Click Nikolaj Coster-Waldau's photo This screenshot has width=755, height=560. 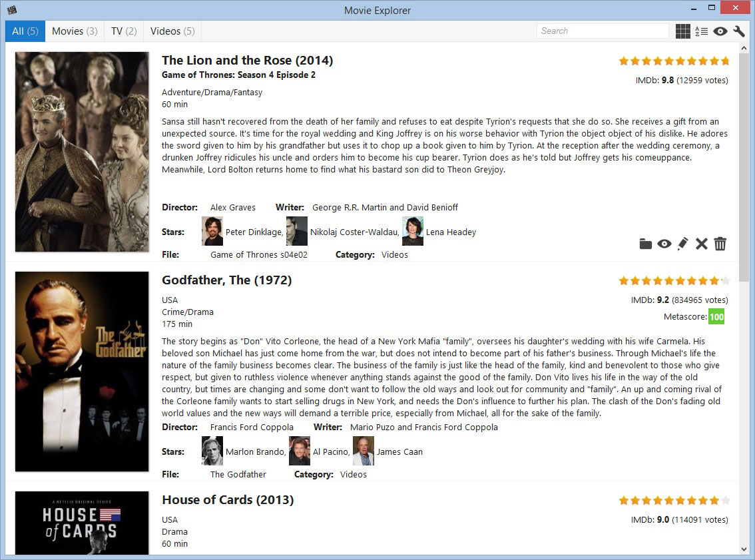tap(297, 231)
